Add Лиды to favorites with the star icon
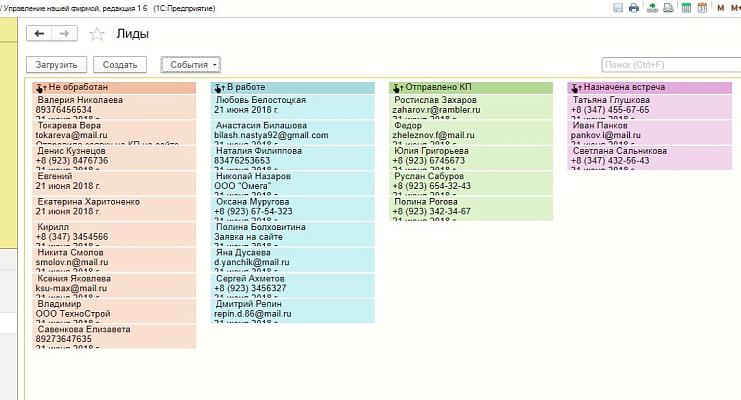Viewport: 741px width, 400px height. 97,34
